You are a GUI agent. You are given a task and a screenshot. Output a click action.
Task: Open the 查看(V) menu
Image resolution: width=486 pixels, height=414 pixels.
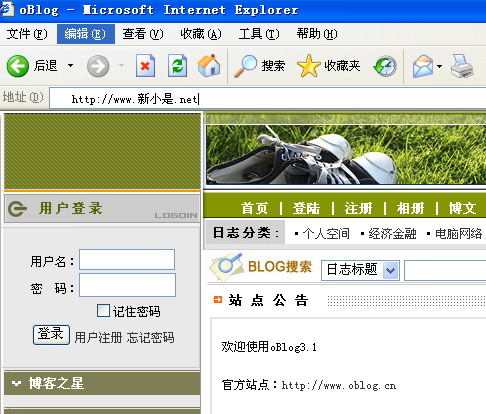click(143, 34)
